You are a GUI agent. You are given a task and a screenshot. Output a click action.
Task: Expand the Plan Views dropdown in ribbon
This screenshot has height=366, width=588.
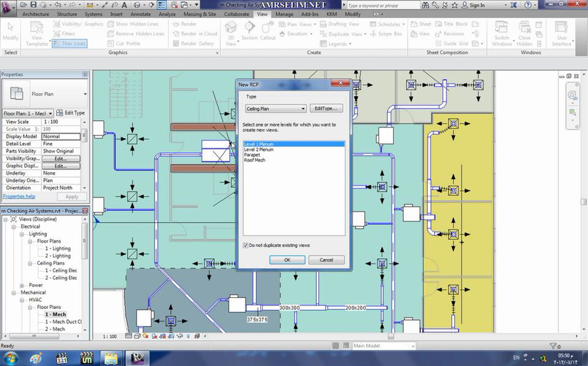coord(315,24)
